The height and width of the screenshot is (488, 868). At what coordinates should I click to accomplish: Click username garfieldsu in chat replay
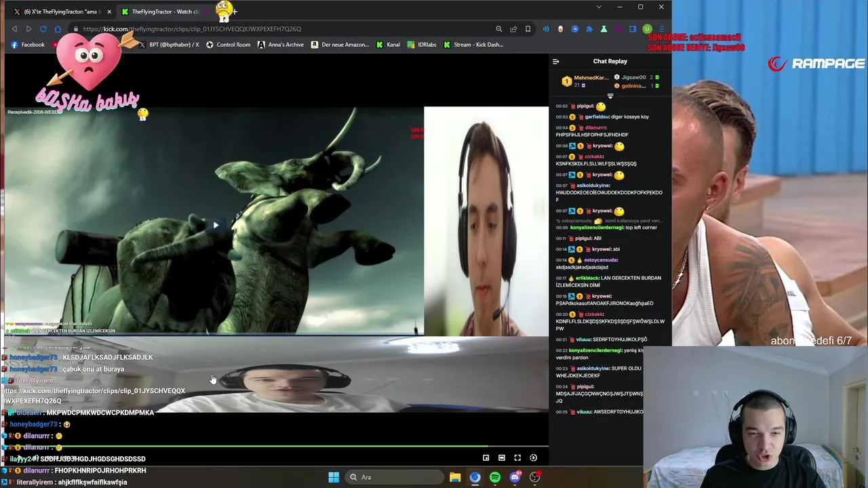point(597,117)
